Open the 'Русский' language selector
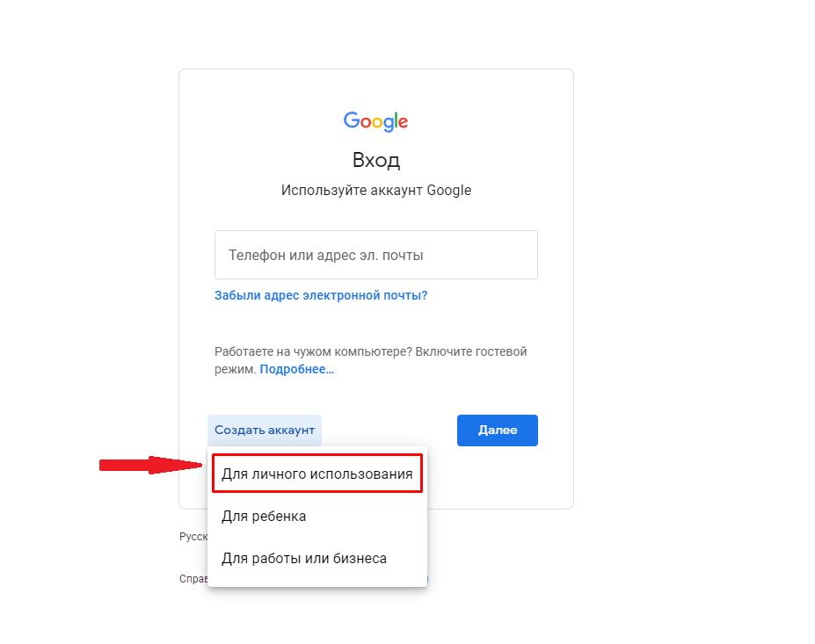The image size is (815, 644). pyautogui.click(x=193, y=536)
